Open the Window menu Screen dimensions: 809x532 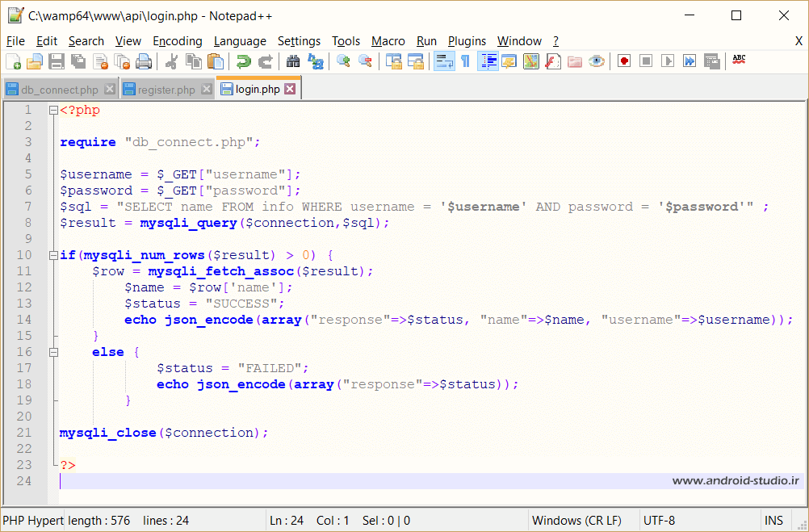520,41
